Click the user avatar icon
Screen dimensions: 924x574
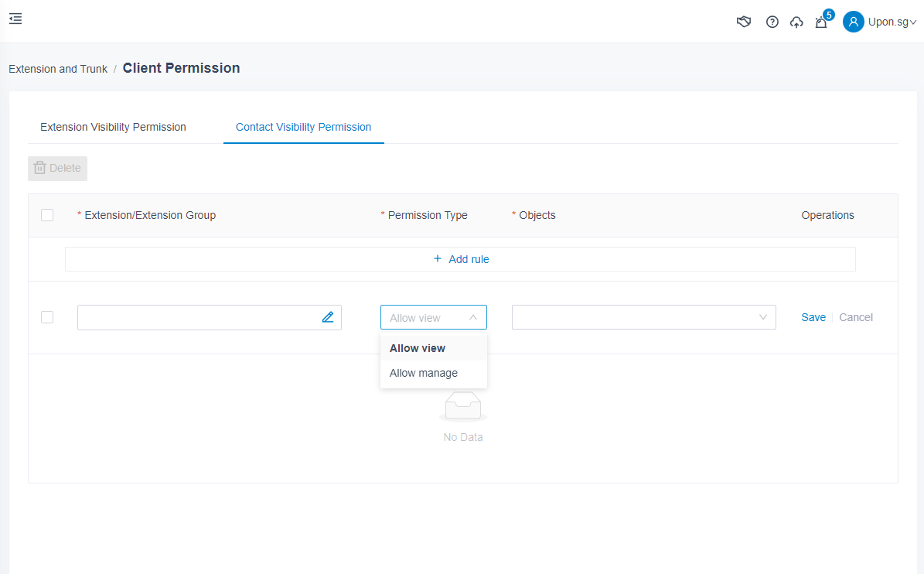point(853,22)
